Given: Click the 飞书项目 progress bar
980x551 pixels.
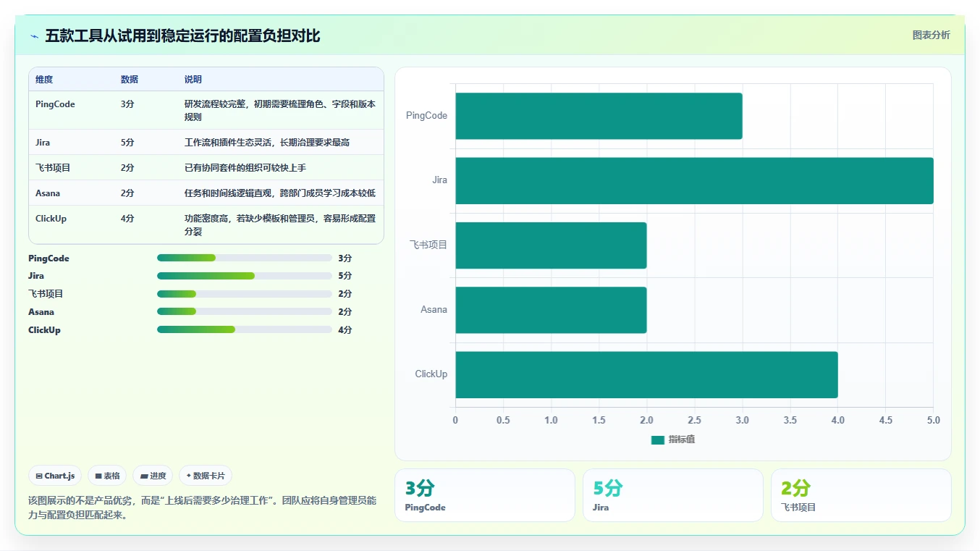Looking at the screenshot, I should (245, 294).
